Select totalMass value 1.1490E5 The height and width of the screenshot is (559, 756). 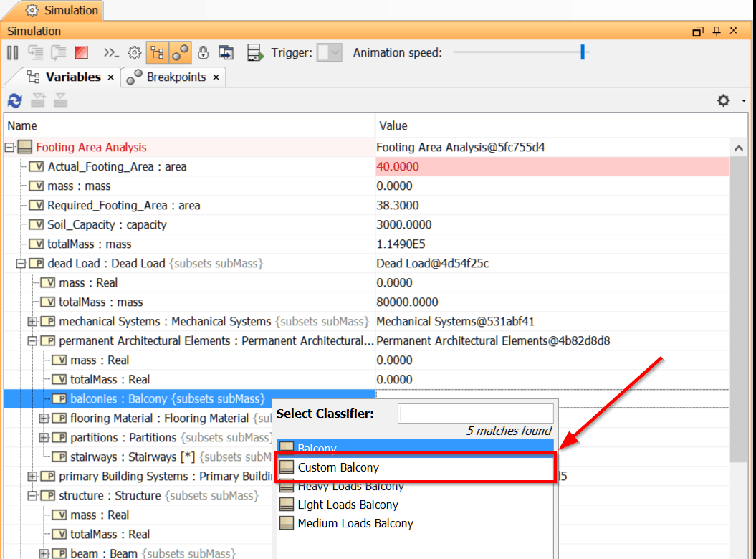tap(552, 244)
